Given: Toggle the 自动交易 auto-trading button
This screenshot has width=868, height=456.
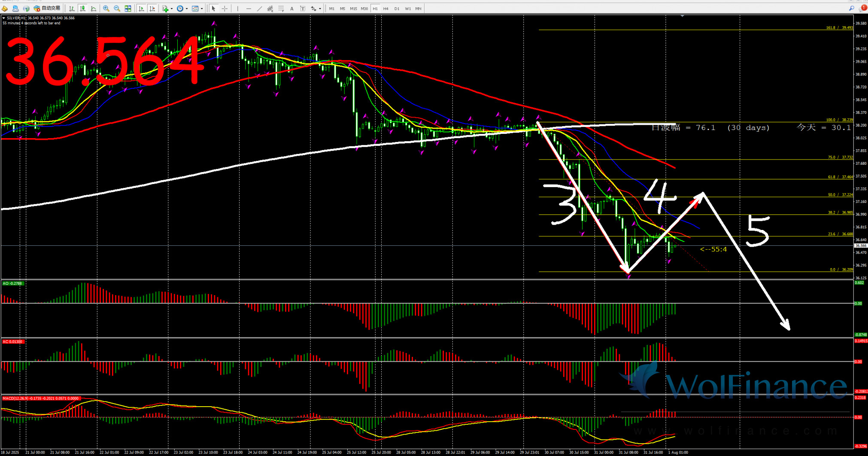Looking at the screenshot, I should tap(47, 9).
